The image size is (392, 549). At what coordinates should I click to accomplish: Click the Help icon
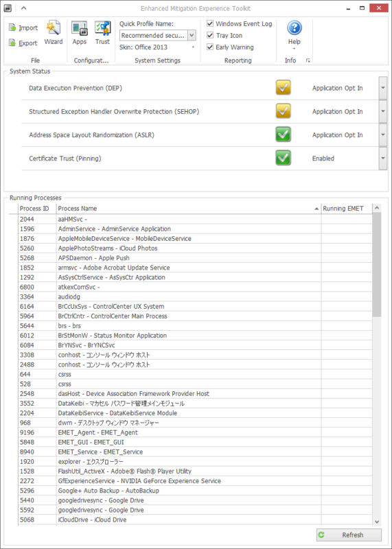click(x=295, y=27)
